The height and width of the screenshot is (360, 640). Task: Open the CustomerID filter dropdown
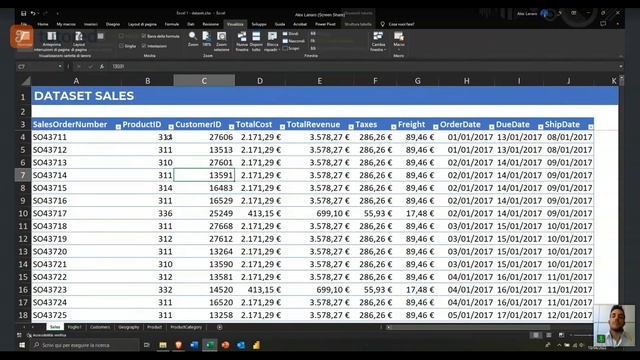231,127
